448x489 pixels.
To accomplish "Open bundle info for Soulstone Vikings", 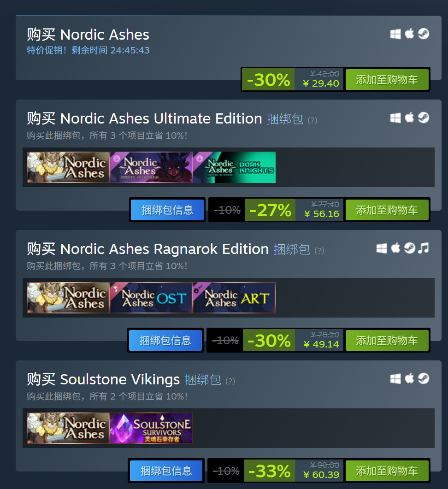I will coord(166,471).
